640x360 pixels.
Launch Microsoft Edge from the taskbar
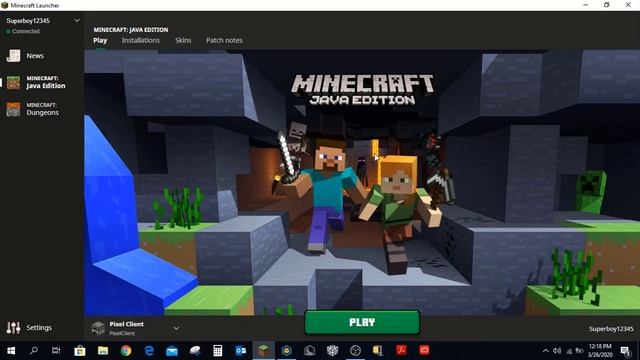coord(149,351)
